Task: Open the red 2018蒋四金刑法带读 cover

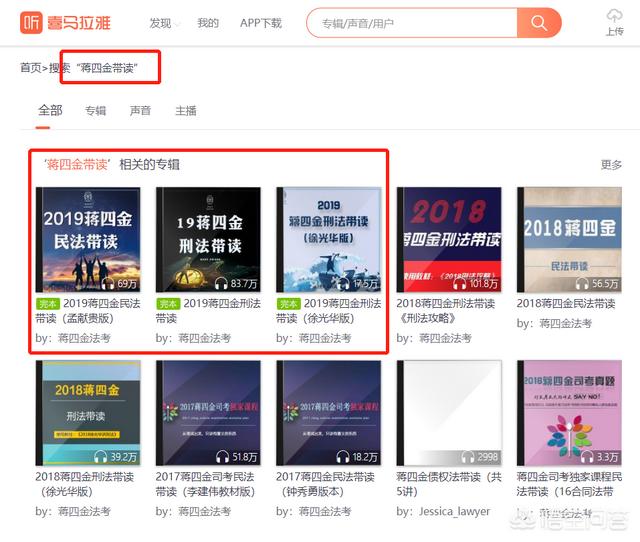Action: click(449, 240)
